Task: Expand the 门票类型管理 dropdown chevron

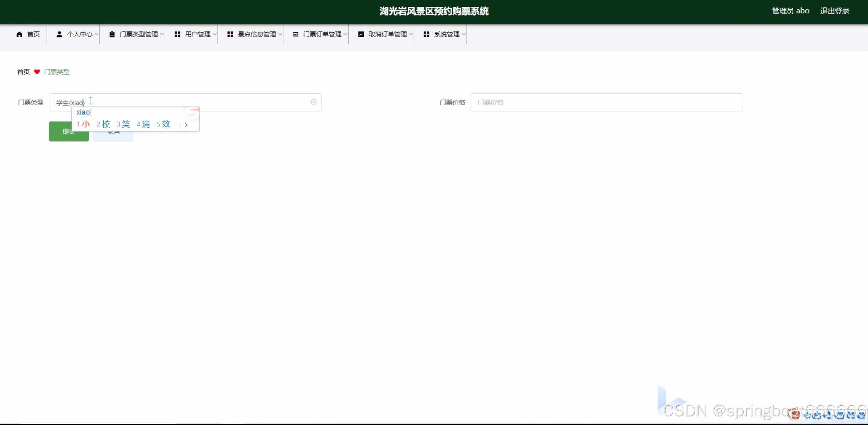Action: [x=162, y=34]
